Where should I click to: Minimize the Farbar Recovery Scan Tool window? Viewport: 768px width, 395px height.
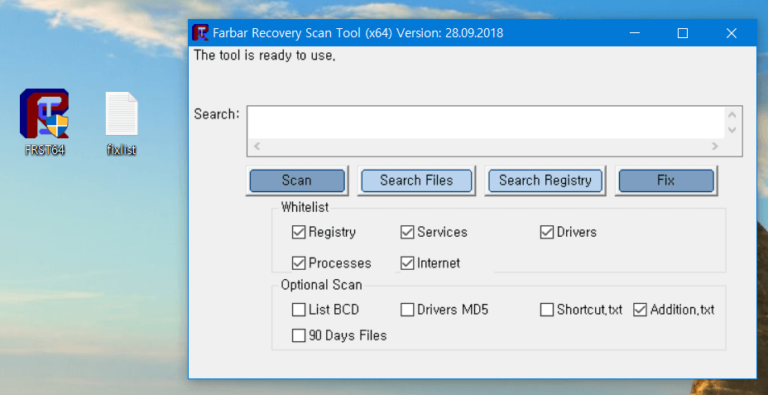point(635,33)
